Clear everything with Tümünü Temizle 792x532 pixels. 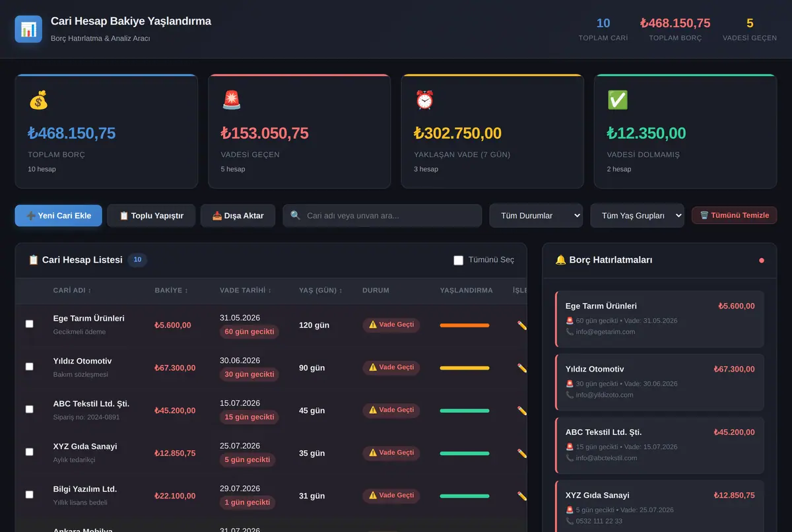click(734, 215)
